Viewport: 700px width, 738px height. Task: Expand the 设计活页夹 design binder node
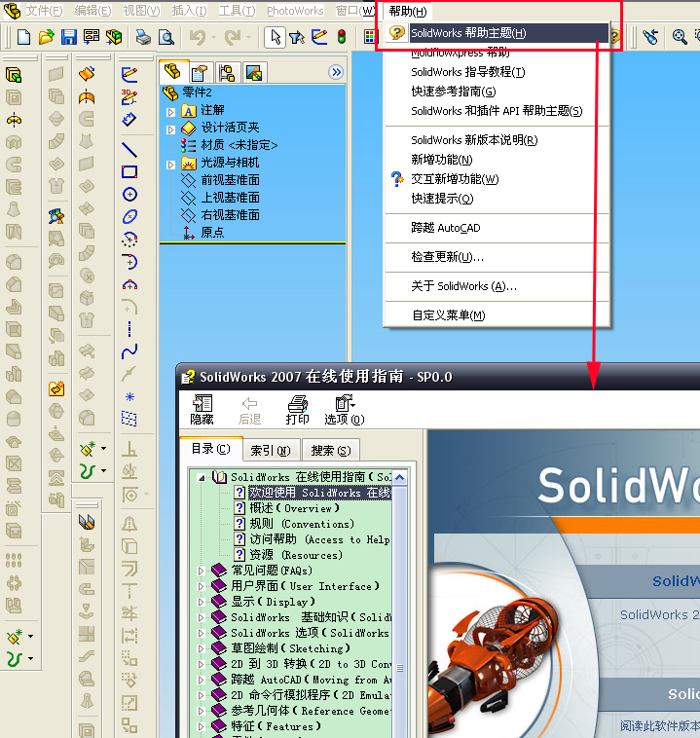[171, 129]
